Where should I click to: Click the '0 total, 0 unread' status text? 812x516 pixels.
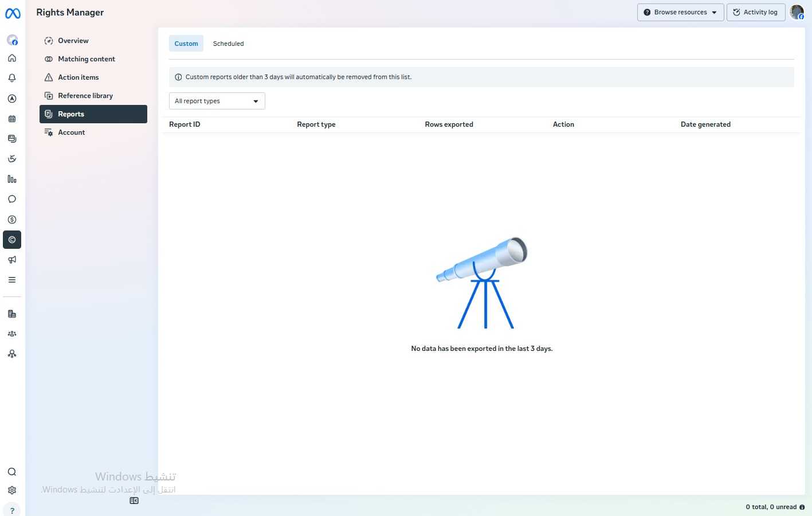pyautogui.click(x=771, y=507)
